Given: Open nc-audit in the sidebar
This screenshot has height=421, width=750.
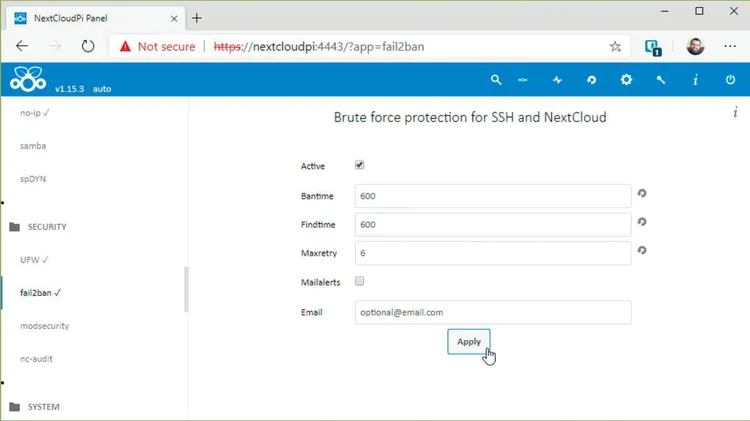Looking at the screenshot, I should coord(36,359).
